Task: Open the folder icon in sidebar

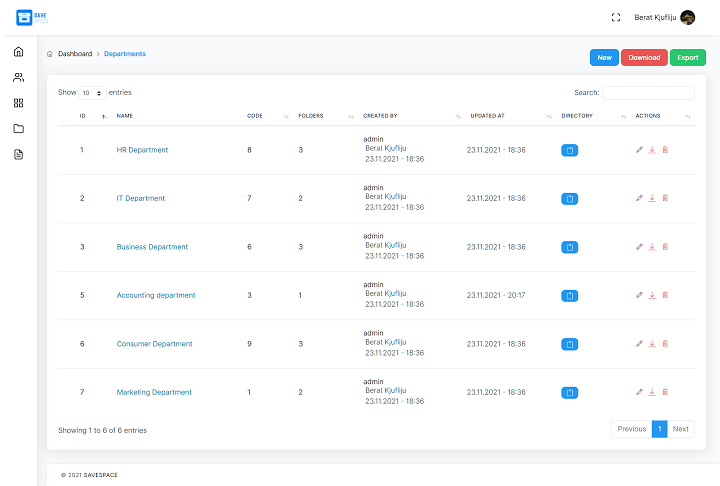Action: (18, 129)
